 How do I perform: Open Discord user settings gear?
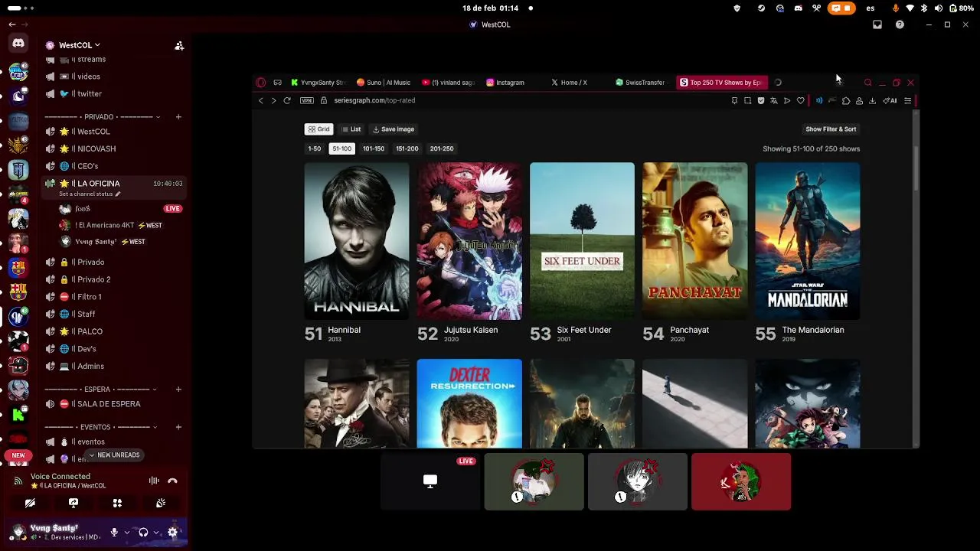coord(172,532)
